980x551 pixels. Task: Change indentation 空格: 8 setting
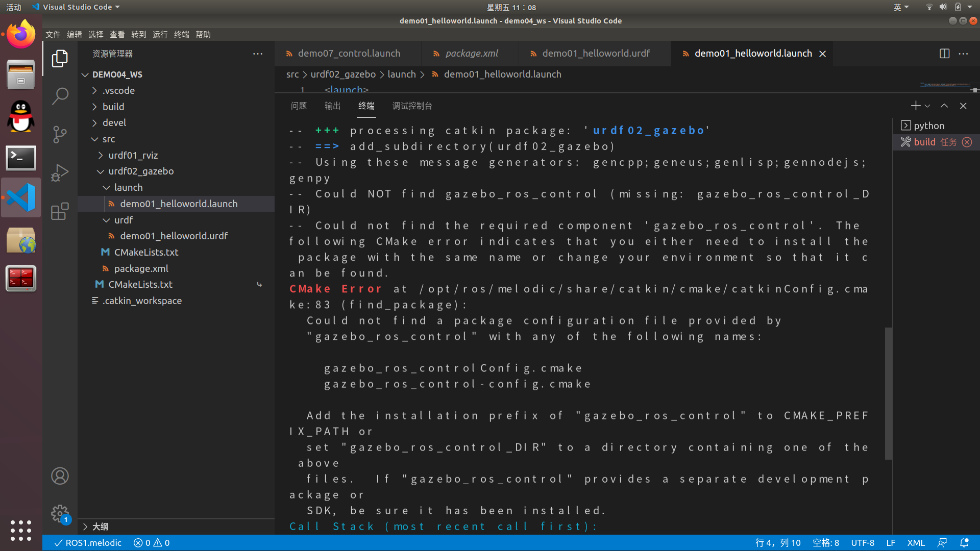point(825,543)
